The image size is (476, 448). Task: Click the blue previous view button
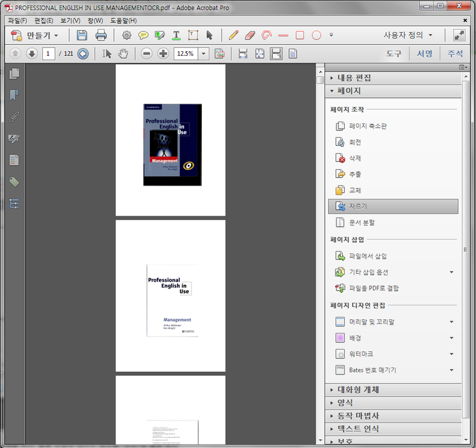[x=83, y=54]
